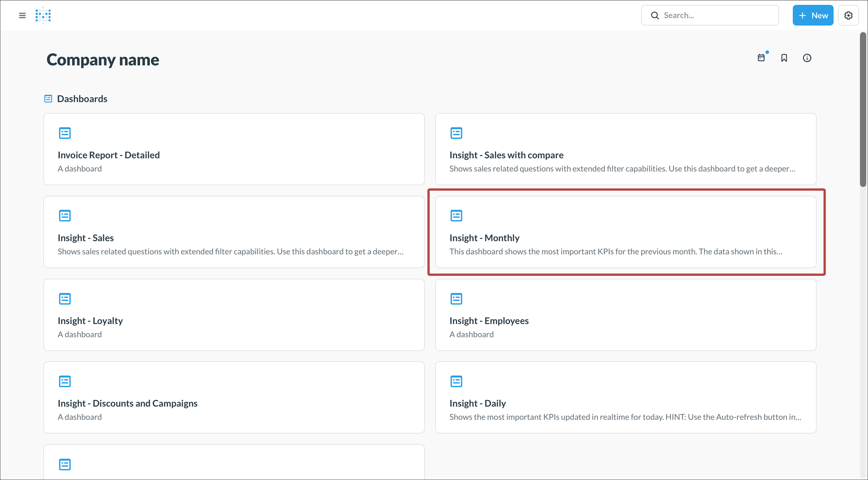This screenshot has width=868, height=480.
Task: Click the calendar events icon
Action: pos(761,58)
